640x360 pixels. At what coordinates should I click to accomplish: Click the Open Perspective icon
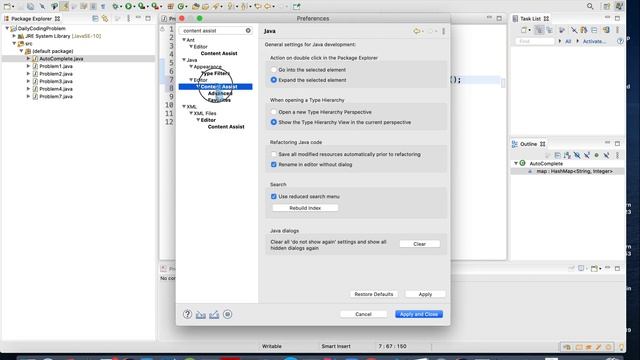pyautogui.click(x=607, y=6)
